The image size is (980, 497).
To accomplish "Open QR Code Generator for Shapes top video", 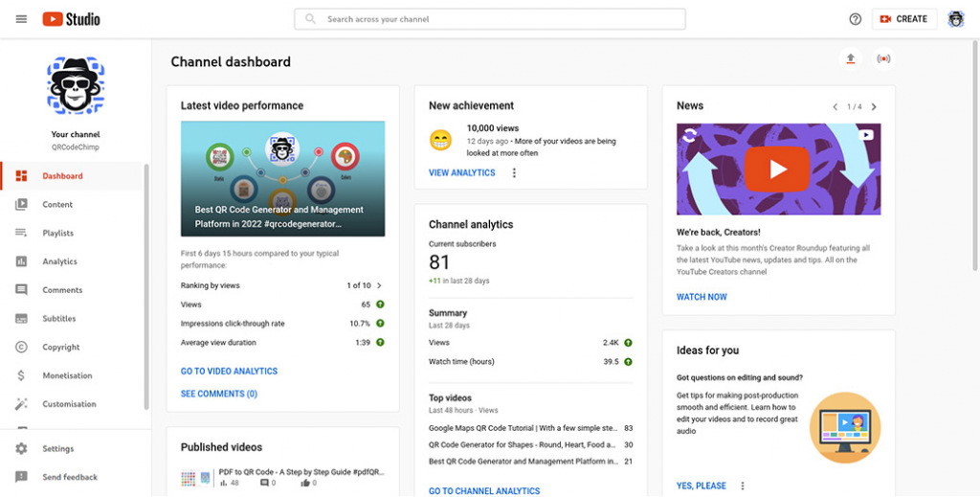I will pos(530,445).
